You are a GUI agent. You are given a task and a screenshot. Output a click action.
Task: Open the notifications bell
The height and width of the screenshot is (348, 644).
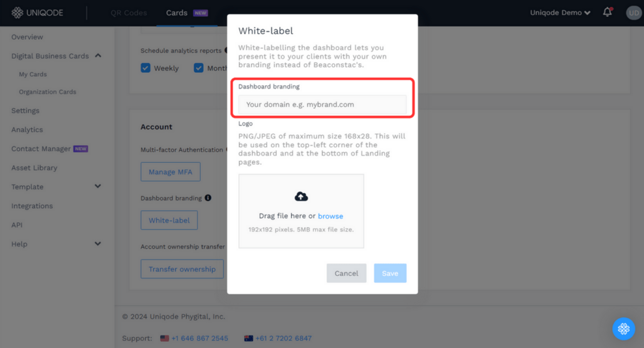tap(607, 12)
